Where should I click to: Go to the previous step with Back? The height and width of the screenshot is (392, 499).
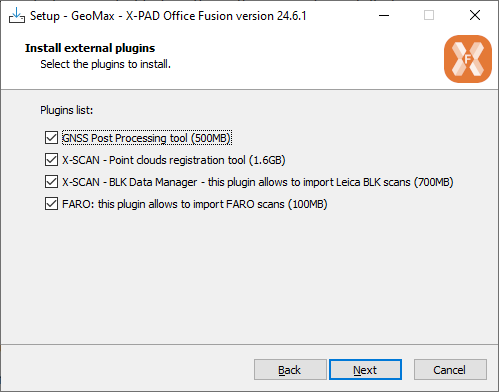point(290,370)
